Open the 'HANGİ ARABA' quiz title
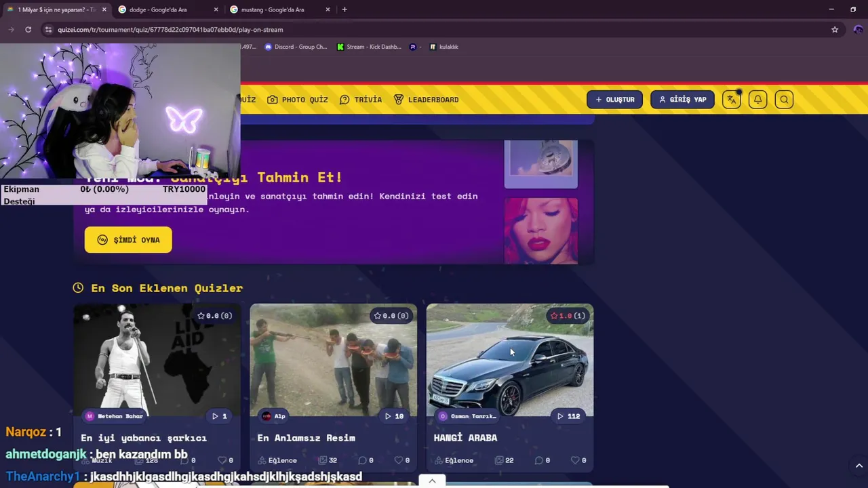Image resolution: width=868 pixels, height=488 pixels. point(465,438)
